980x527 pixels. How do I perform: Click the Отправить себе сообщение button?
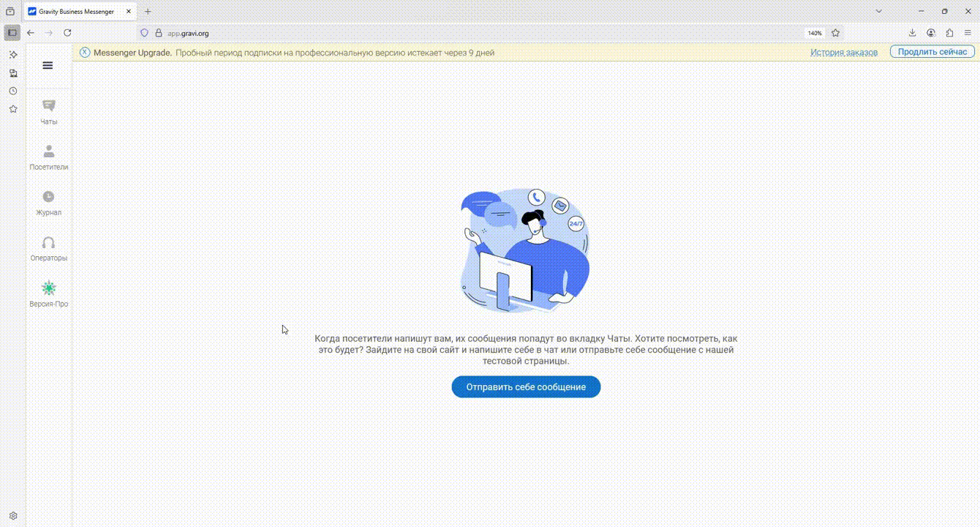click(526, 386)
